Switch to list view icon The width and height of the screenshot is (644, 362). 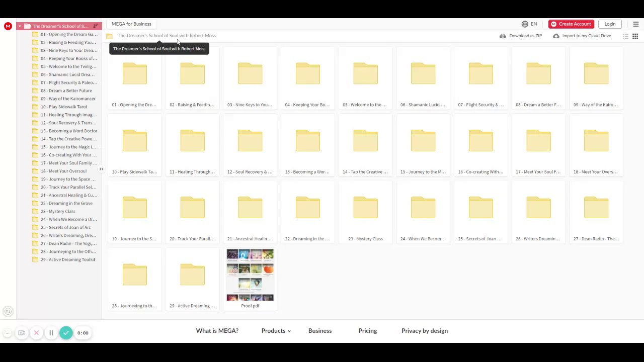pyautogui.click(x=625, y=36)
